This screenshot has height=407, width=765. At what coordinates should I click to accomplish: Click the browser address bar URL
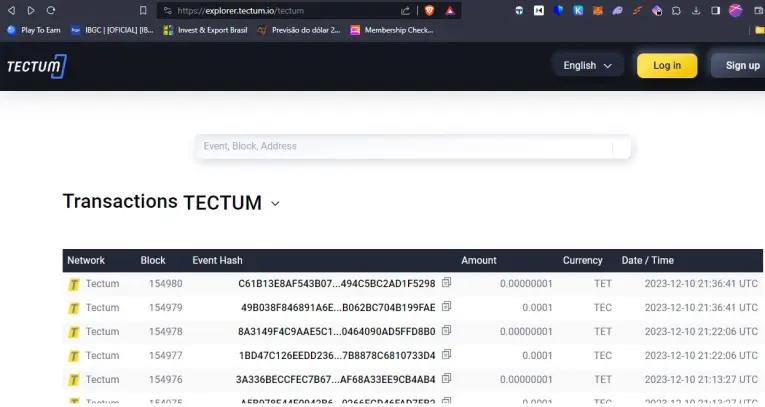[x=241, y=11]
